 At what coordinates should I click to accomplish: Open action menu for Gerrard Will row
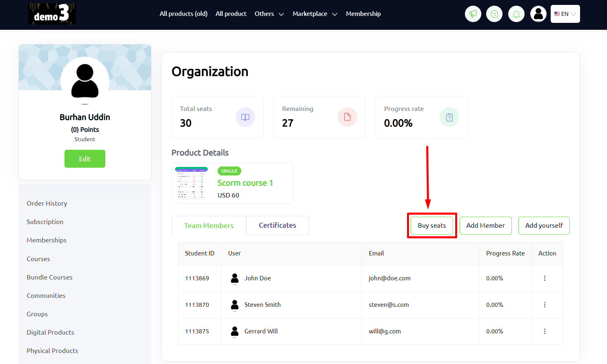pos(545,331)
